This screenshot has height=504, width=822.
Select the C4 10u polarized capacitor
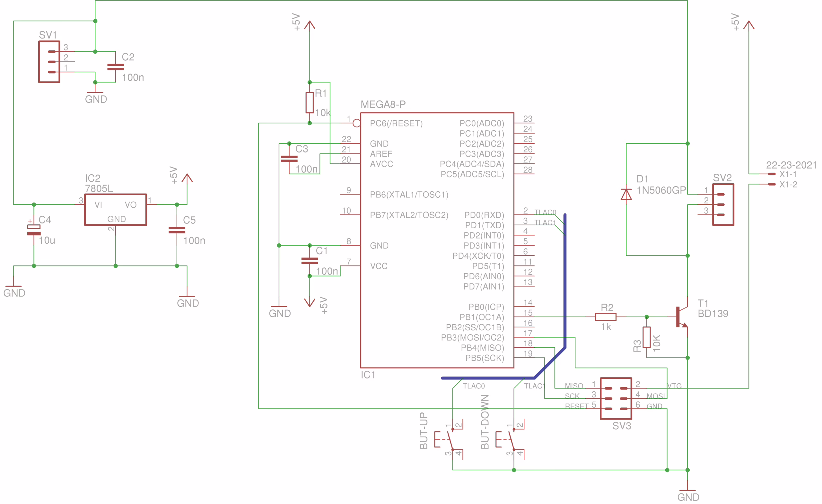[x=34, y=230]
